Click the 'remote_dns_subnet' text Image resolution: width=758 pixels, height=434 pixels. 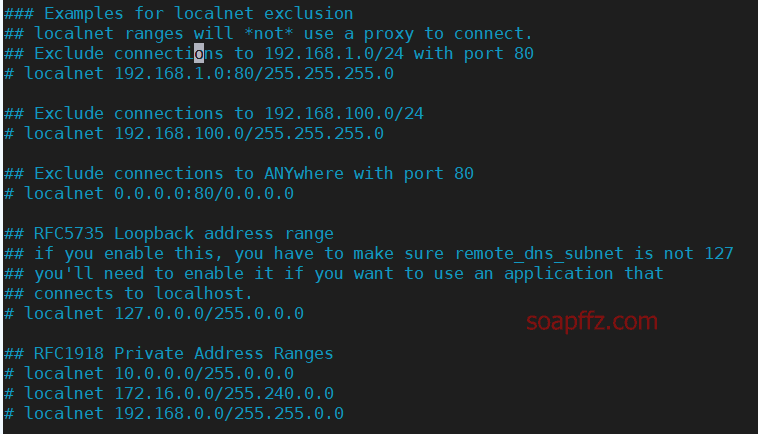539,254
